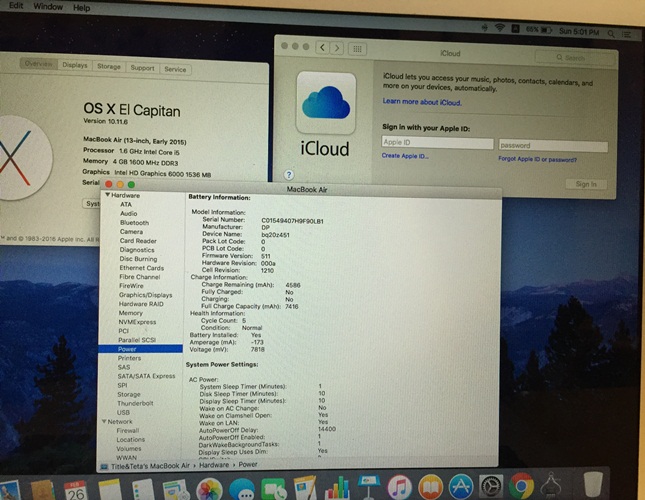This screenshot has height=500, width=645.
Task: Click the battery 65% indicator
Action: click(539, 30)
